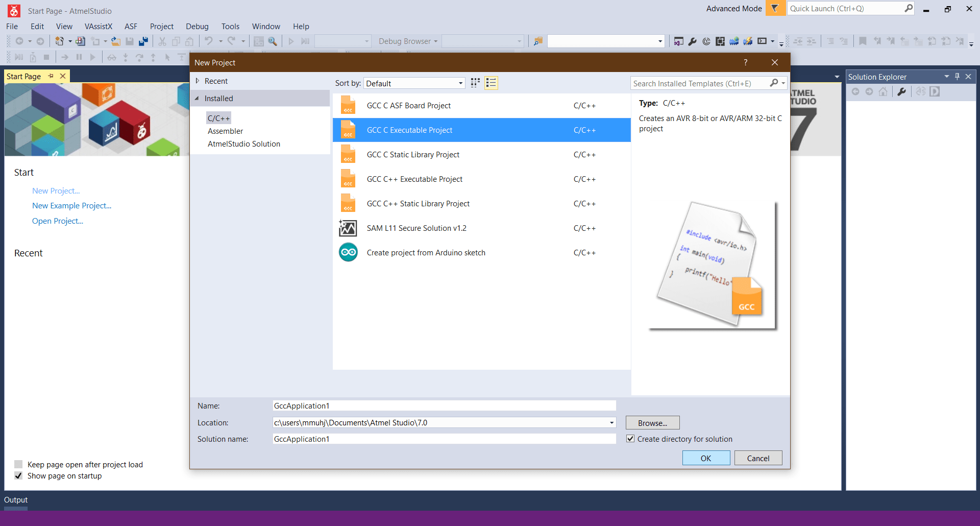The width and height of the screenshot is (980, 526).
Task: Click the Find in Files magnifier icon
Action: pyautogui.click(x=273, y=41)
